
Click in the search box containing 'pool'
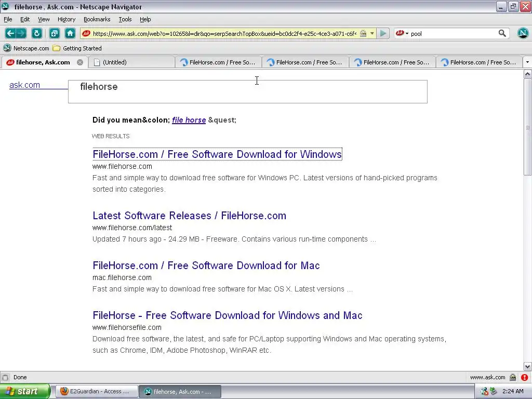[453, 34]
